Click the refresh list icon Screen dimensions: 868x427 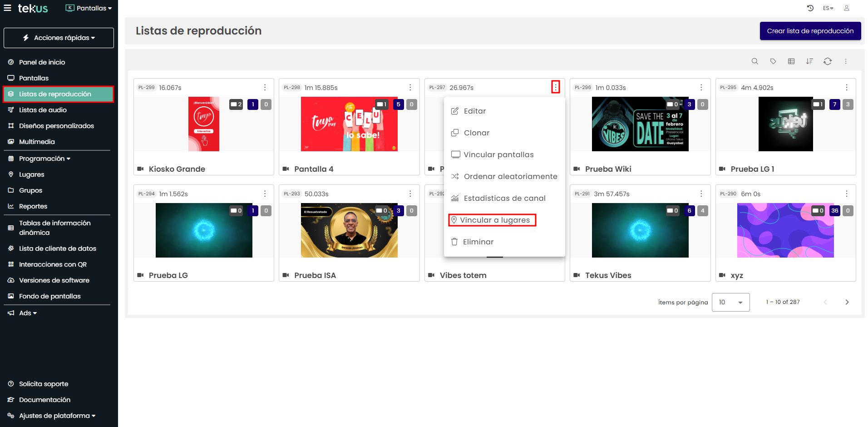click(828, 61)
